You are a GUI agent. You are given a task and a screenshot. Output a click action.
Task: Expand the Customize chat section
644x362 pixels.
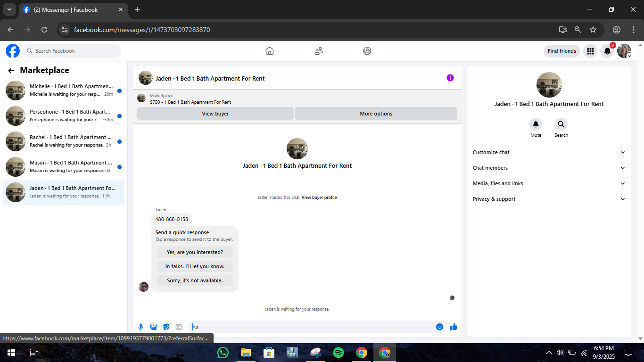point(549,152)
